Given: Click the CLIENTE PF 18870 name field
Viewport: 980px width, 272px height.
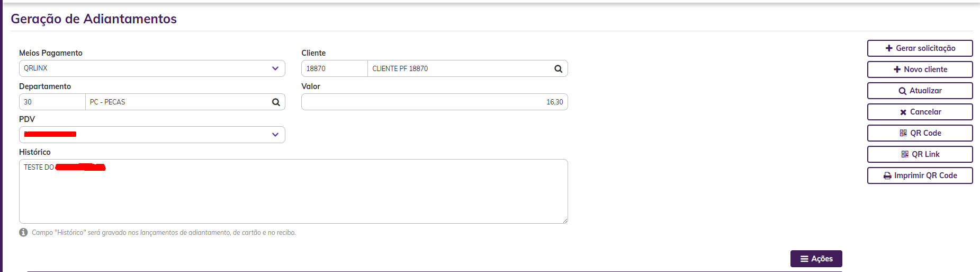Looking at the screenshot, I should coord(458,68).
